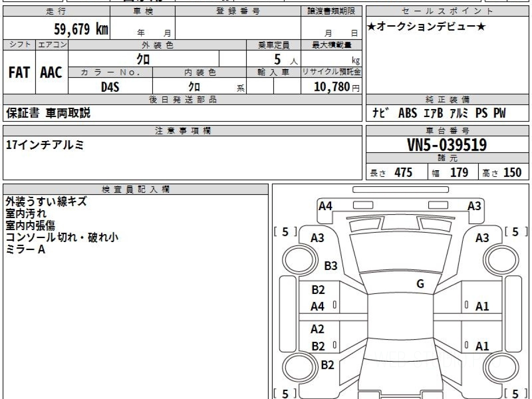Viewport: 532px width, 399px height.
Task: Select the PS equipment entry
Action: [481, 113]
